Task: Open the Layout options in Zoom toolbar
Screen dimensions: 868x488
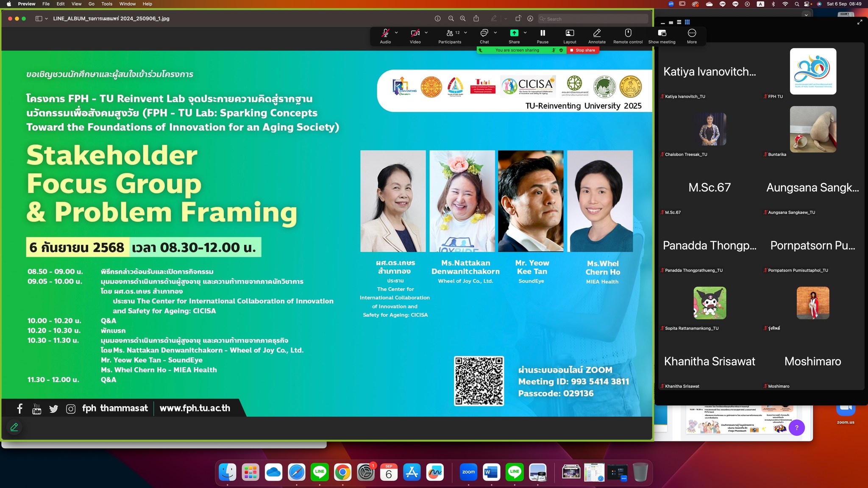Action: pos(570,36)
